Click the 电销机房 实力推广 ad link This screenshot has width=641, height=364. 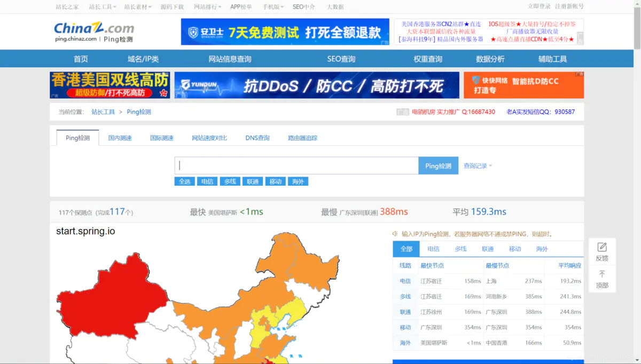(454, 112)
